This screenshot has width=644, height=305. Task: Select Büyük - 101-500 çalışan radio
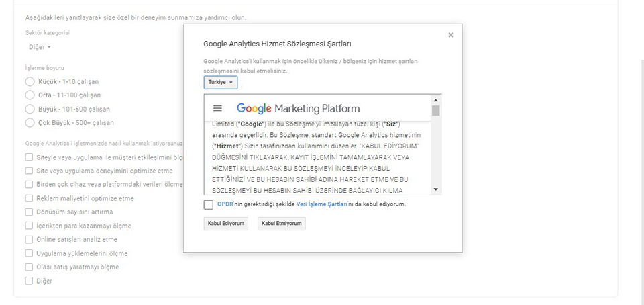(30, 109)
